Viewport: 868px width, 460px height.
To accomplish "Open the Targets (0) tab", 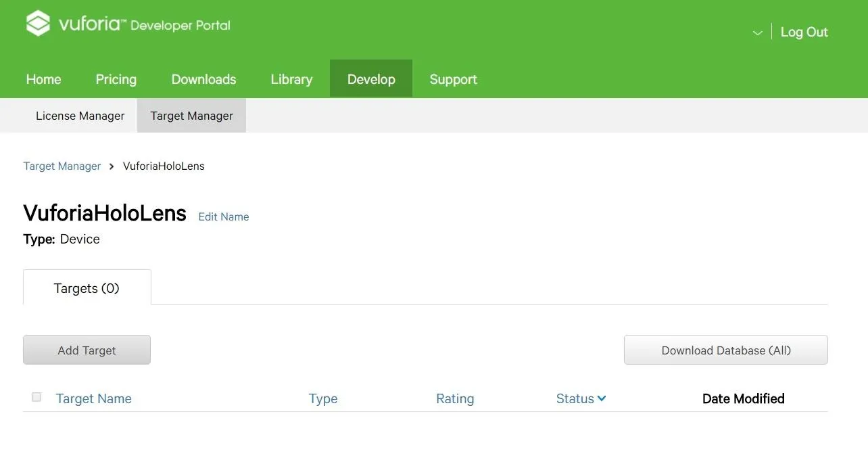I will (x=87, y=288).
